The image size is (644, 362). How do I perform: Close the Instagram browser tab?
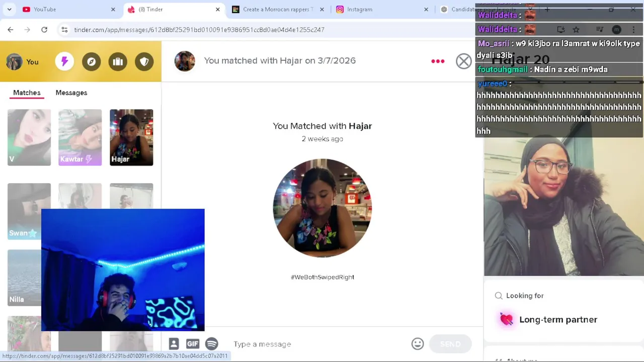click(x=426, y=9)
